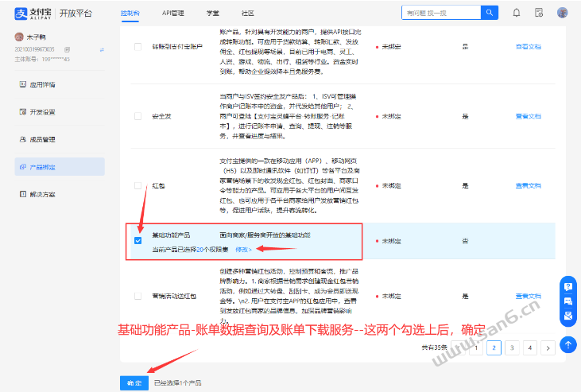Uncheck the 基础功能产品 checkbox
Image resolution: width=581 pixels, height=392 pixels.
click(x=138, y=241)
